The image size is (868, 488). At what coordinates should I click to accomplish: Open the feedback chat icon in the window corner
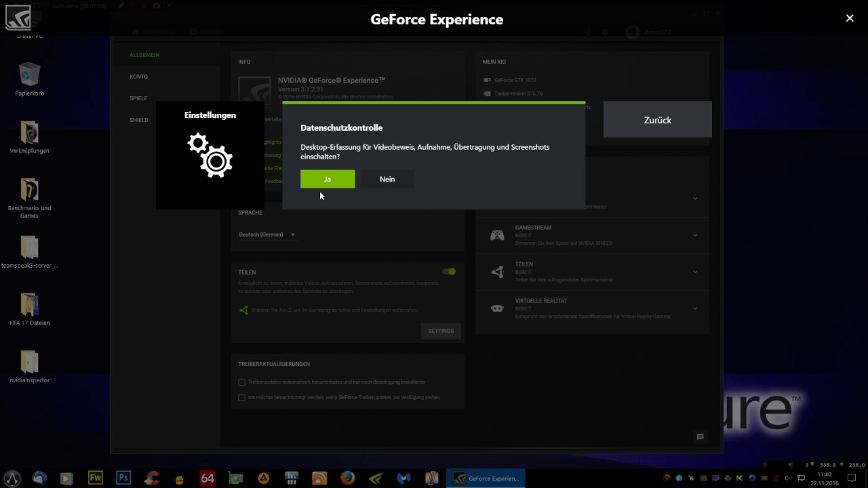(x=700, y=436)
